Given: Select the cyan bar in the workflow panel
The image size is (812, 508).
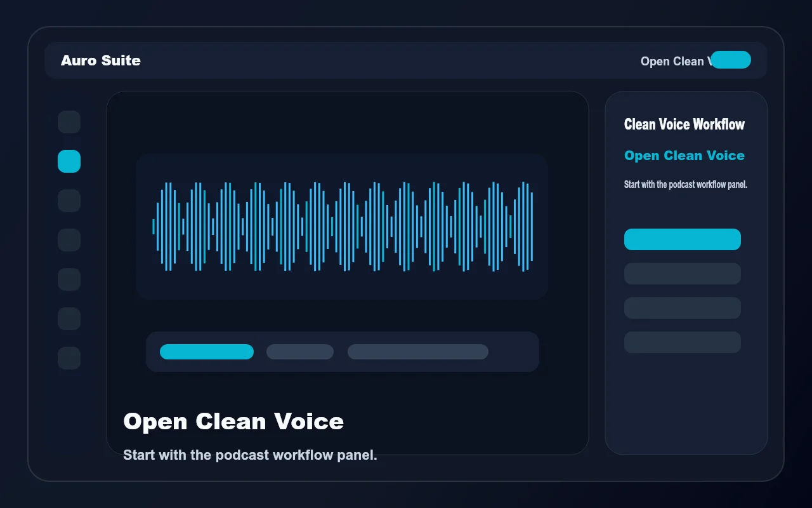Looking at the screenshot, I should [x=683, y=239].
